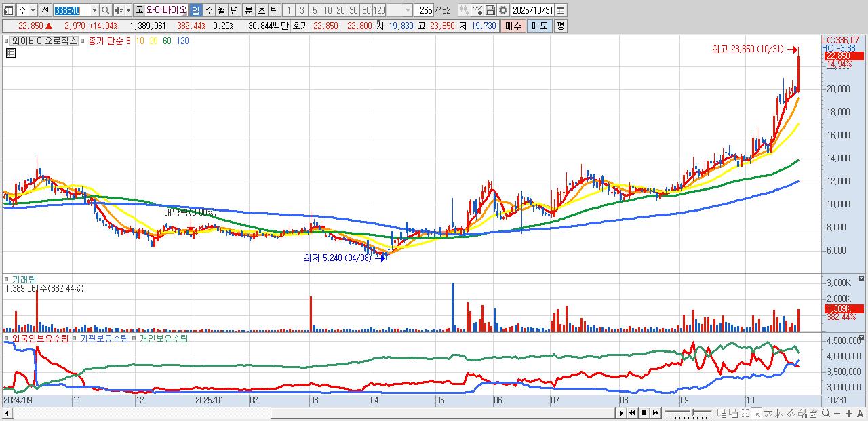Click the 265 bar count field

point(424,10)
